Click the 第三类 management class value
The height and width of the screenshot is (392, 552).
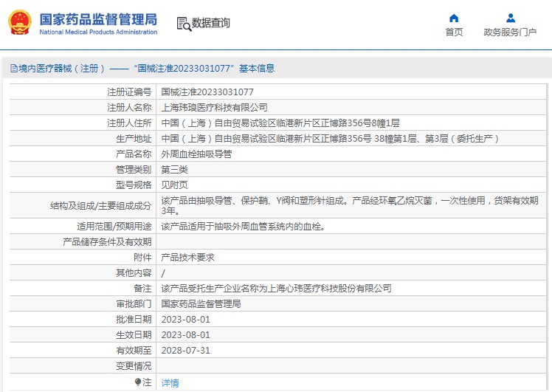tap(175, 170)
